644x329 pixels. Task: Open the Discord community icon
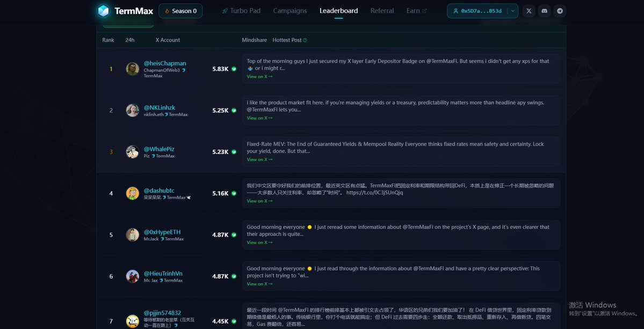pos(544,10)
